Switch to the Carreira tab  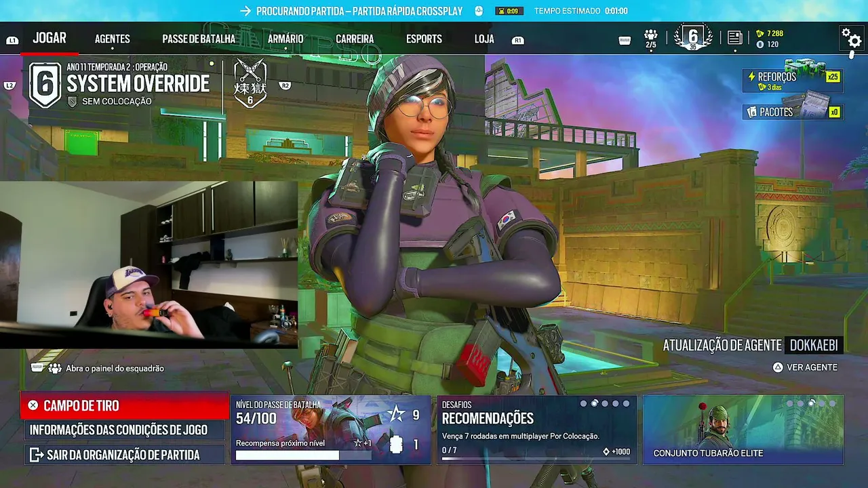click(x=355, y=39)
